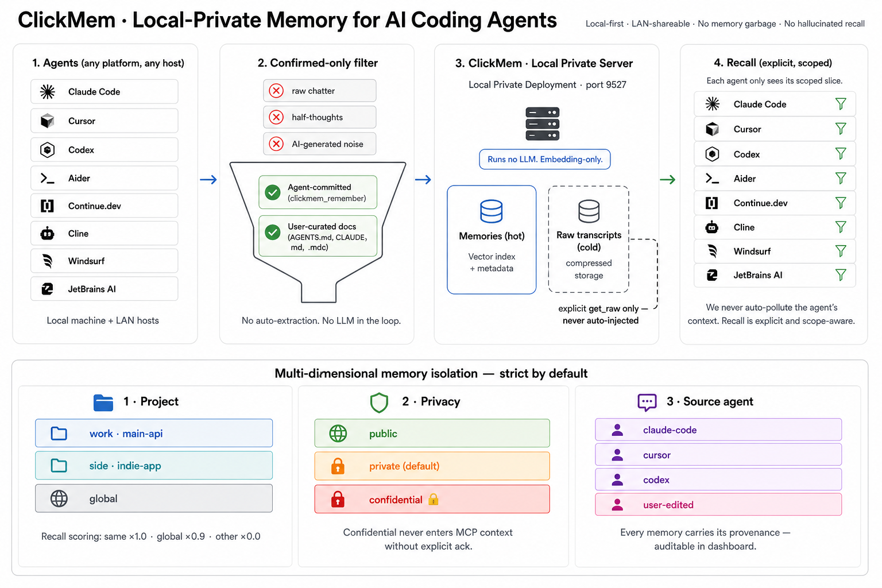Image resolution: width=882 pixels, height=588 pixels.
Task: Select the private (default) privacy row
Action: pyautogui.click(x=432, y=466)
